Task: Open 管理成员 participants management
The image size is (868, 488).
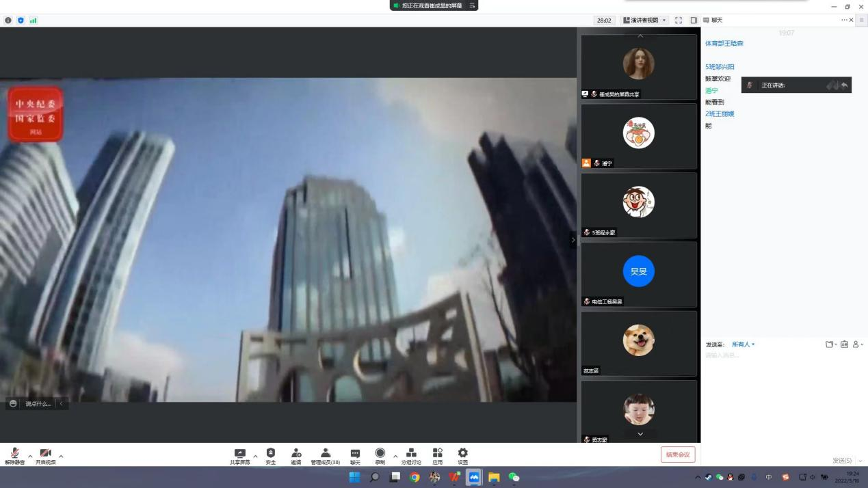Action: [x=326, y=456]
